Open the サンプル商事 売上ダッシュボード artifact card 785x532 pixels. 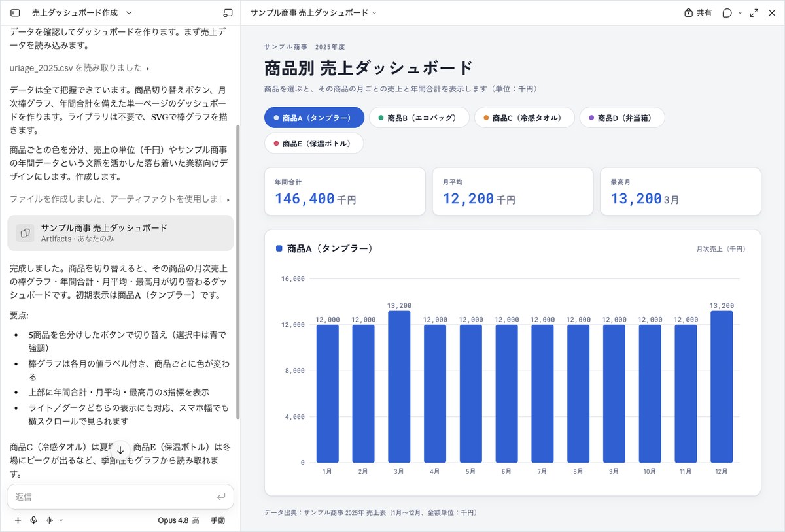[120, 233]
